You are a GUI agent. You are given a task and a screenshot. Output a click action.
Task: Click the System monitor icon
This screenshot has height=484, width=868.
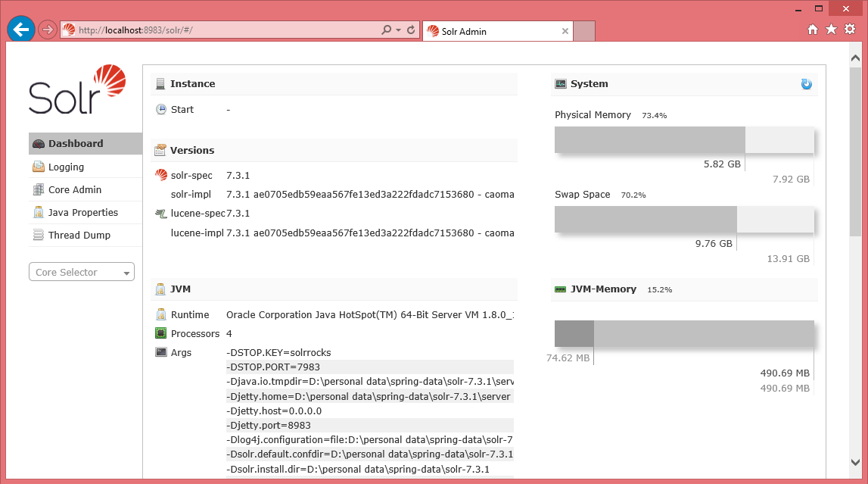tap(561, 83)
